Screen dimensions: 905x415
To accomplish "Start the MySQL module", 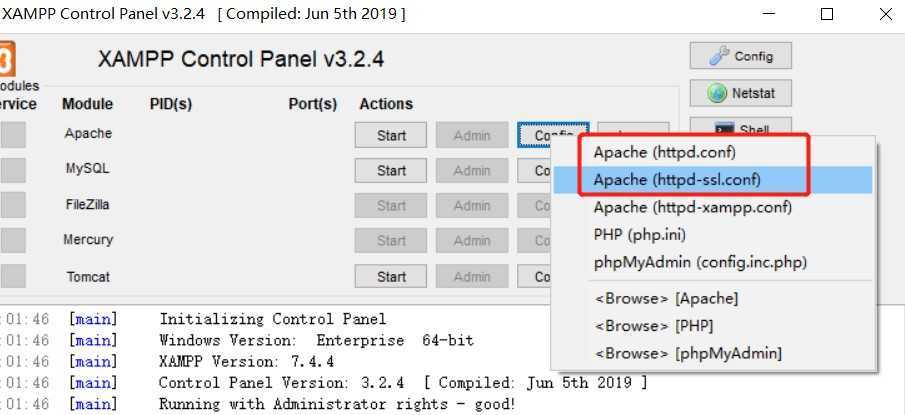I will (x=391, y=170).
